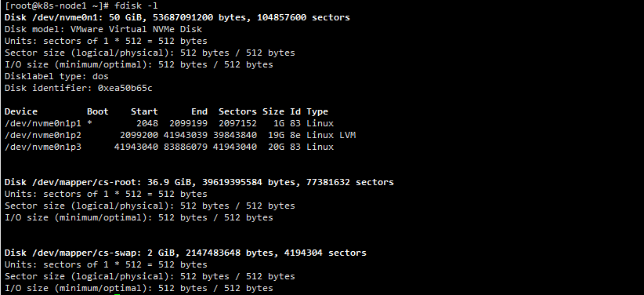Click end sector '2099199'

coord(188,123)
